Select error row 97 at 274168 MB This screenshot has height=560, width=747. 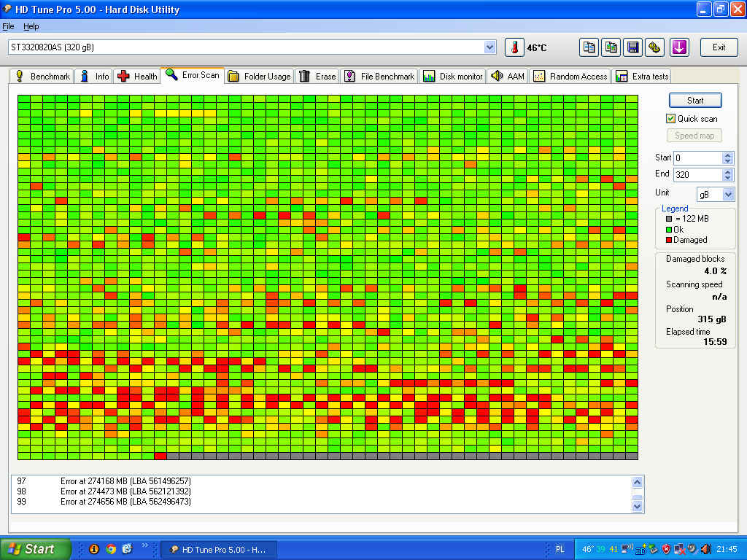click(x=321, y=481)
